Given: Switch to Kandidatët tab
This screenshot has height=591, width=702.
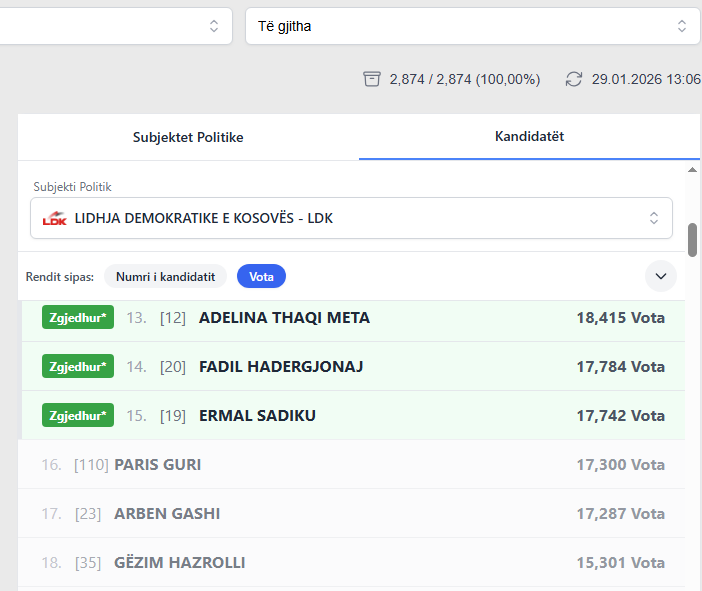Looking at the screenshot, I should (x=529, y=137).
